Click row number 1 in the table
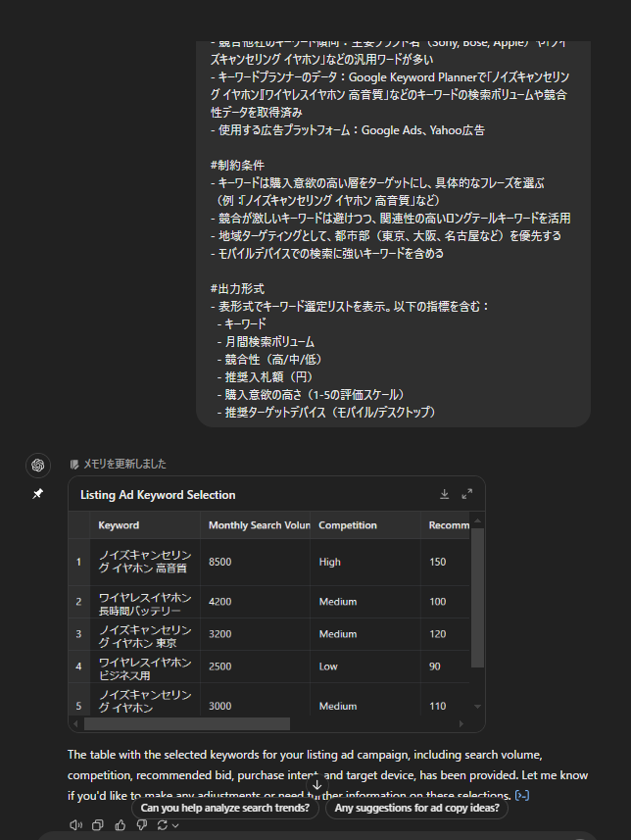 78,562
